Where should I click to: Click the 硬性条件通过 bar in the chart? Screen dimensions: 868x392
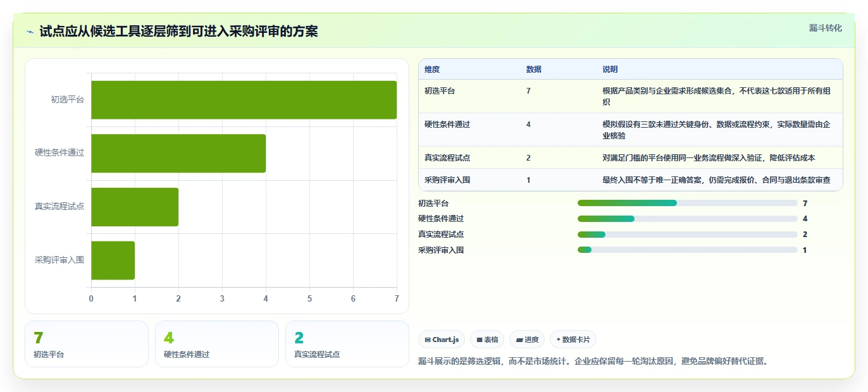[x=178, y=153]
